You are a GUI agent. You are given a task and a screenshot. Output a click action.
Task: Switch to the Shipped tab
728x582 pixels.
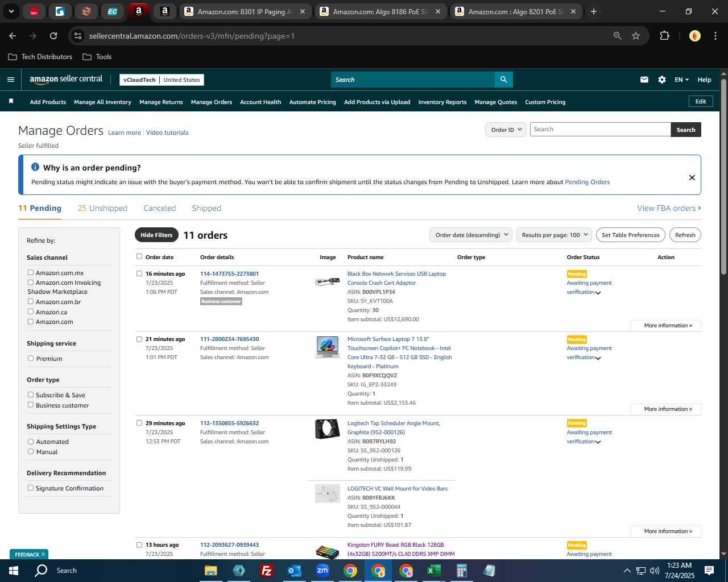click(x=206, y=208)
